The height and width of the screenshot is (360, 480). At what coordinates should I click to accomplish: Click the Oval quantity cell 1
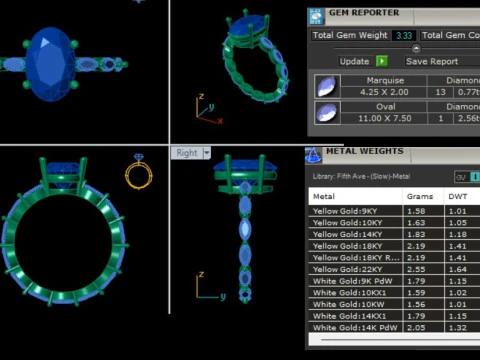(x=440, y=118)
